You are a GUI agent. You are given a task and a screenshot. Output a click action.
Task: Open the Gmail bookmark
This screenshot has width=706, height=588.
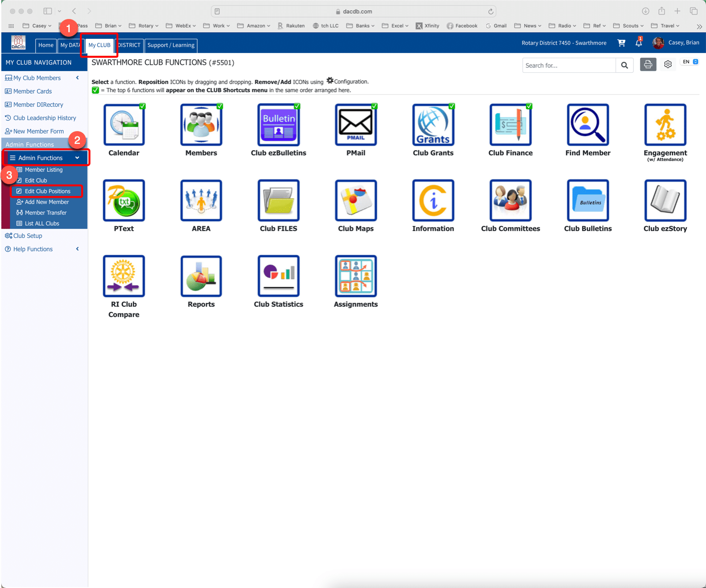click(x=496, y=26)
